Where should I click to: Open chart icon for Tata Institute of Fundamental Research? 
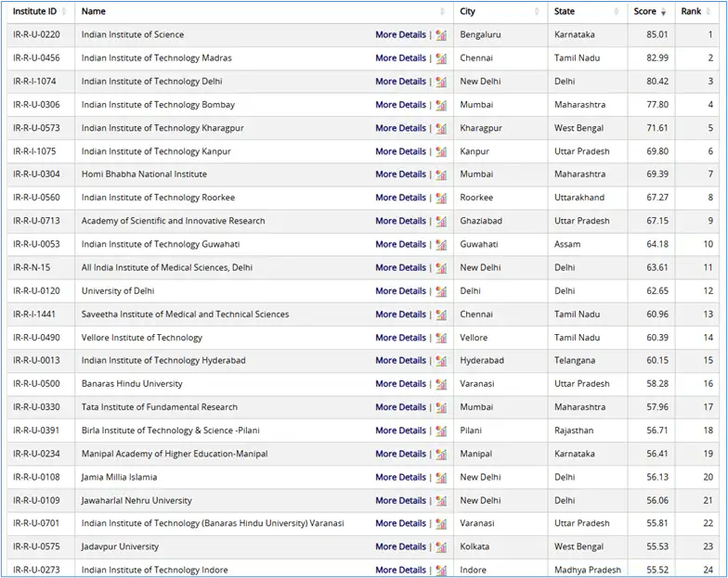[441, 407]
